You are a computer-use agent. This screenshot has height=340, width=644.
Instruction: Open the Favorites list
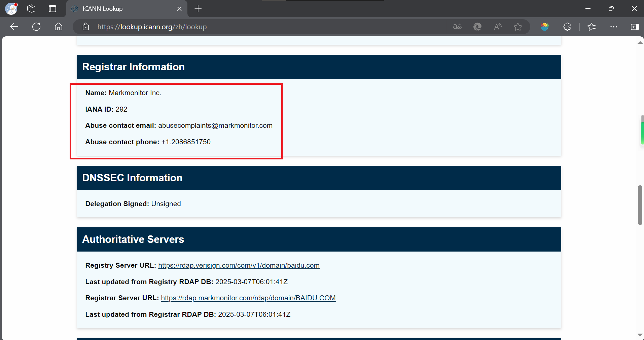[592, 27]
